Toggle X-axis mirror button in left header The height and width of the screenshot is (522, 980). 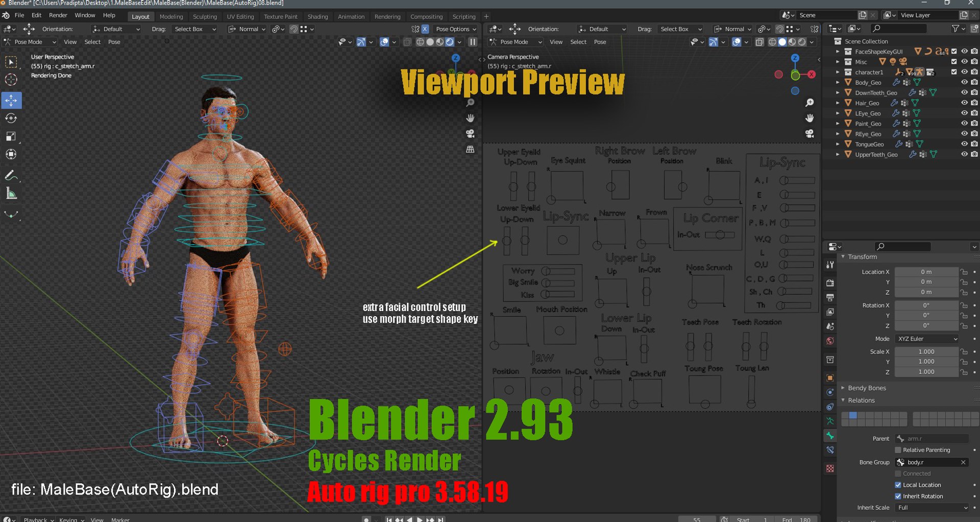pos(425,29)
